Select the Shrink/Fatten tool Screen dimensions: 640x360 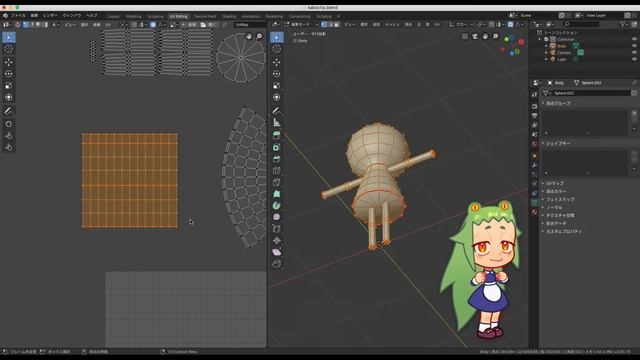click(x=277, y=240)
